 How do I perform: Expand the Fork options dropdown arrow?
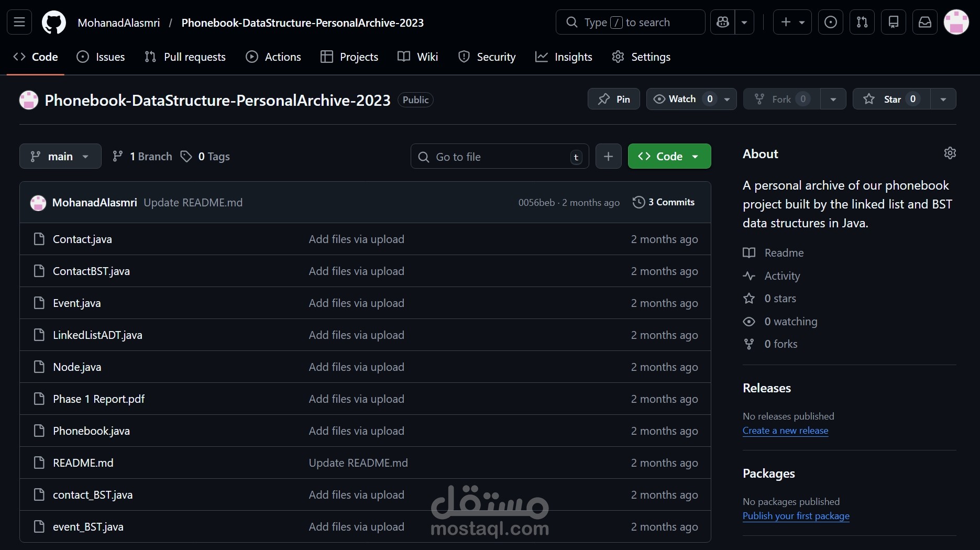pos(833,99)
